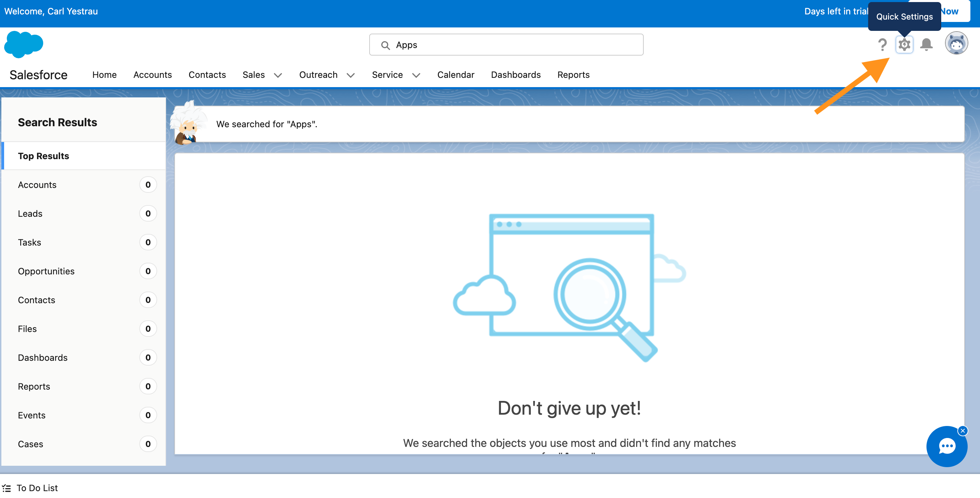Click the Cases result count 0 badge
Viewport: 980px width, 498px height.
coord(148,444)
